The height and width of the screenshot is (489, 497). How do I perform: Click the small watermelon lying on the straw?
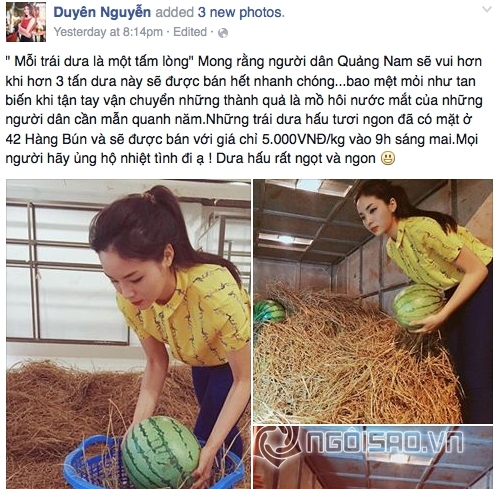[269, 311]
